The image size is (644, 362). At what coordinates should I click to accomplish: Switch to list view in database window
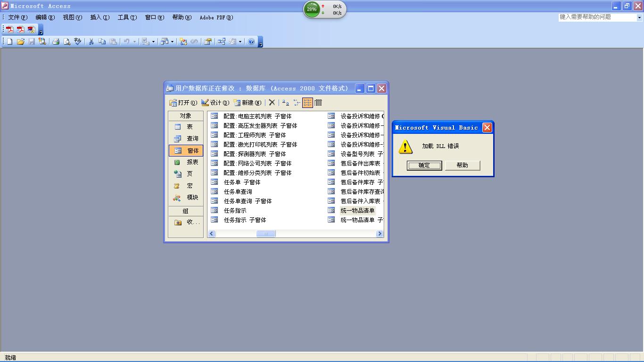coord(307,103)
